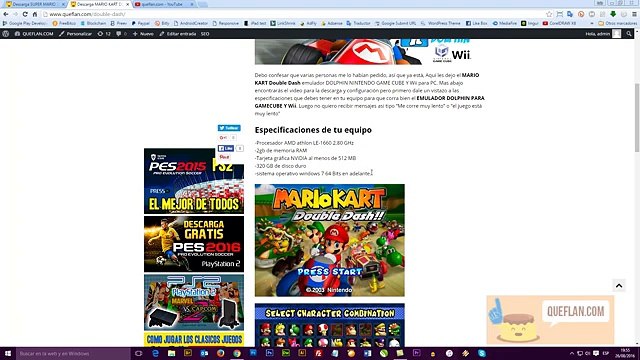The width and height of the screenshot is (640, 360).
Task: Click the scroll-to-top arrow button
Action: [619, 286]
